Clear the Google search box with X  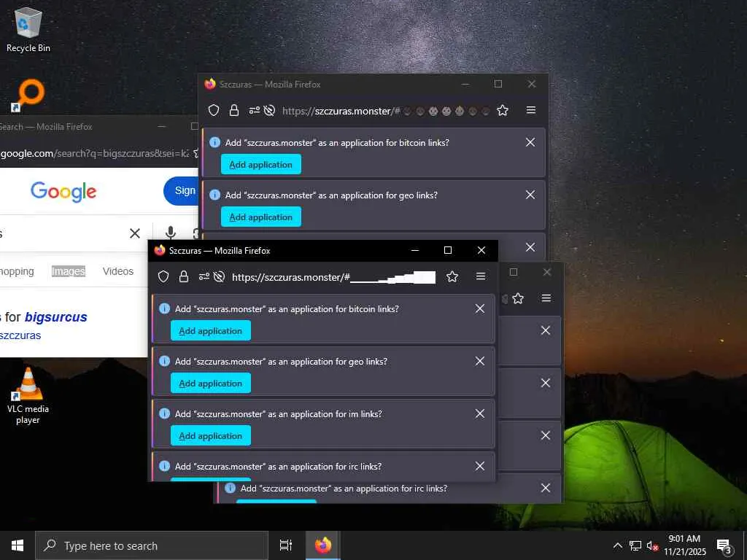[135, 233]
